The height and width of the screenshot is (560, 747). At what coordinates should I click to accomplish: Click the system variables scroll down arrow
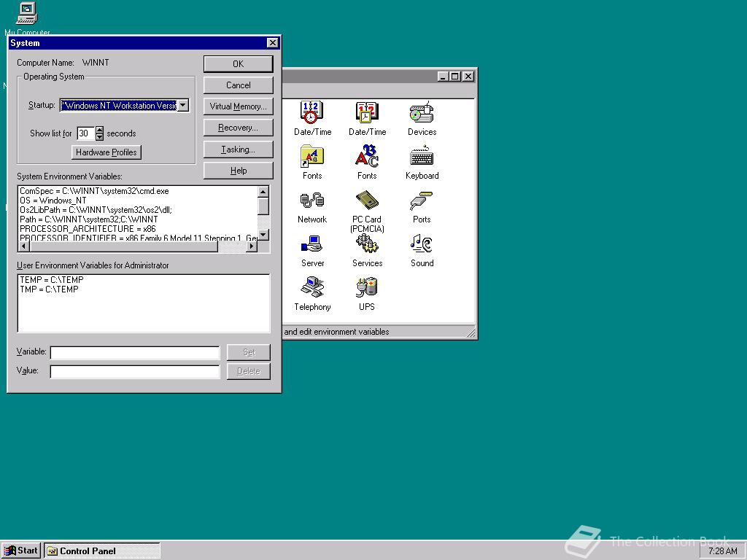pyautogui.click(x=263, y=235)
